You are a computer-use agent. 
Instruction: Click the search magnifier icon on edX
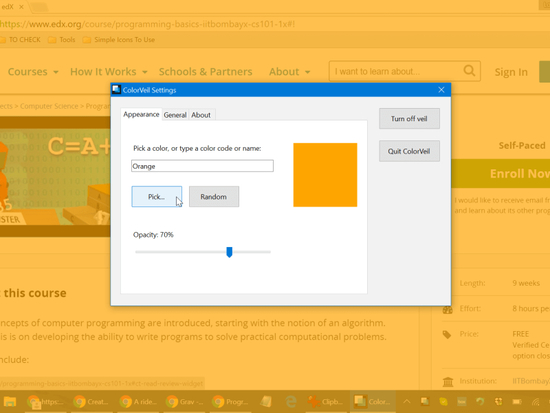pyautogui.click(x=469, y=71)
